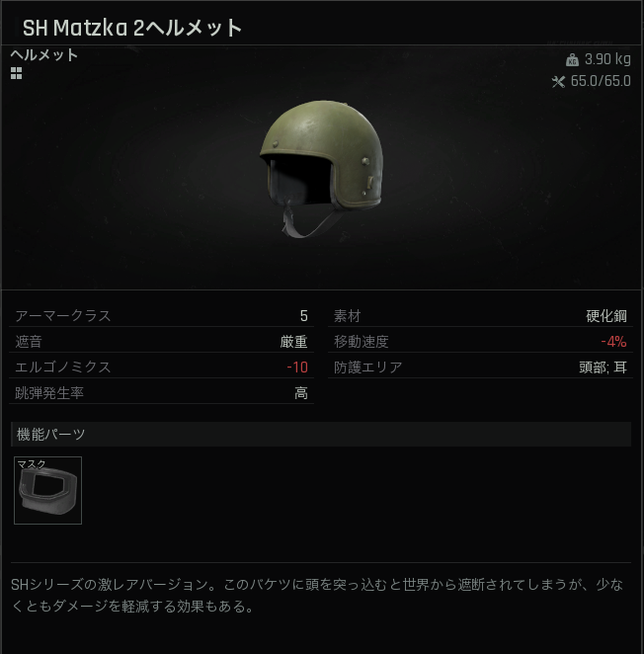Click the grid size icon under ヘルメット
644x654 pixels.
[16, 73]
